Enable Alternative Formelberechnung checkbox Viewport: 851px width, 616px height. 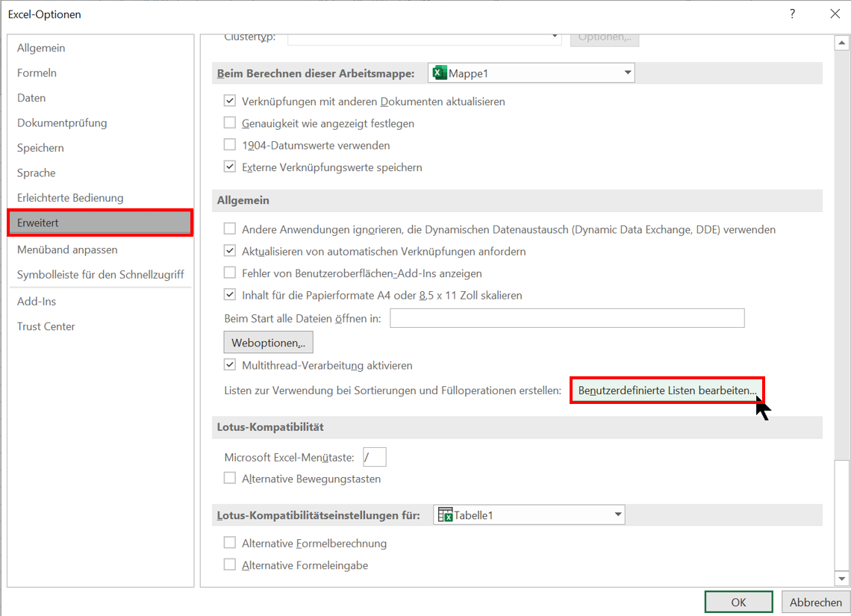[230, 544]
